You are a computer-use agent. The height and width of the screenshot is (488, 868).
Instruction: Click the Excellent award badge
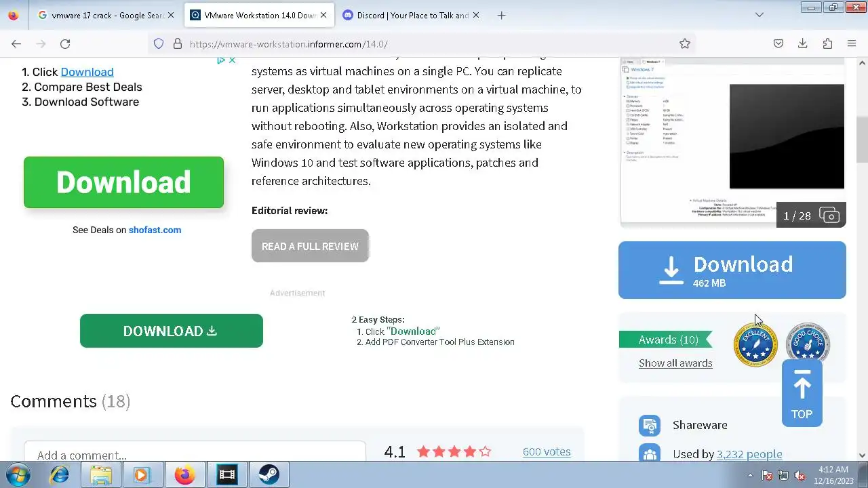[x=755, y=345]
